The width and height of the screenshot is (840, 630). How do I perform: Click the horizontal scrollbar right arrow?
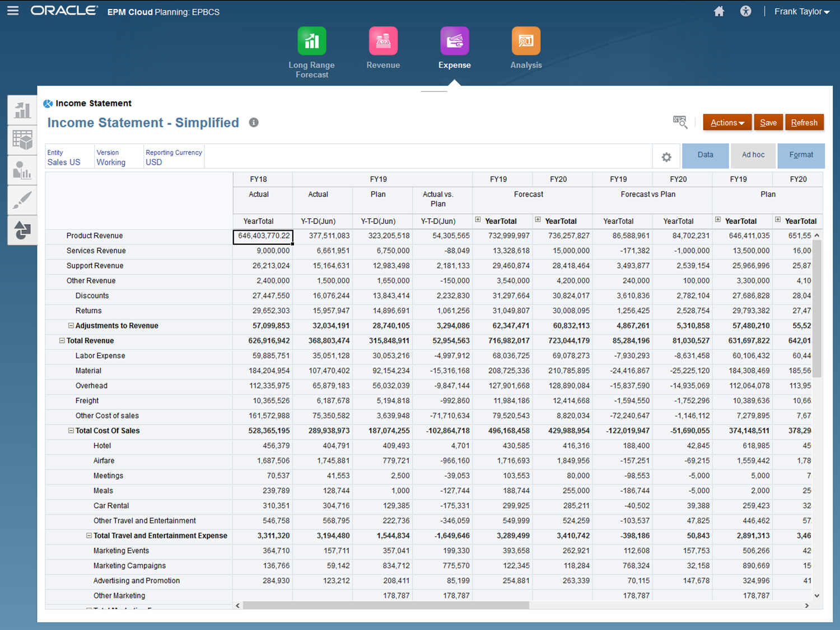point(806,605)
